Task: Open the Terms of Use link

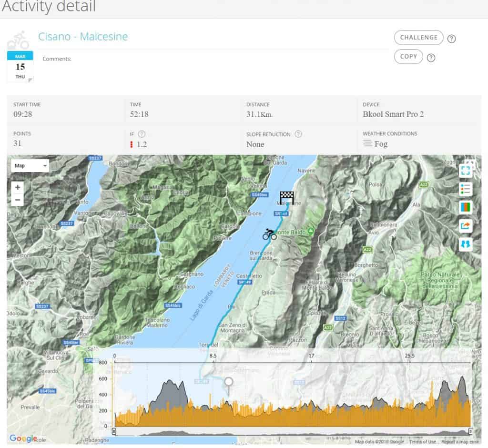Action: (422, 442)
